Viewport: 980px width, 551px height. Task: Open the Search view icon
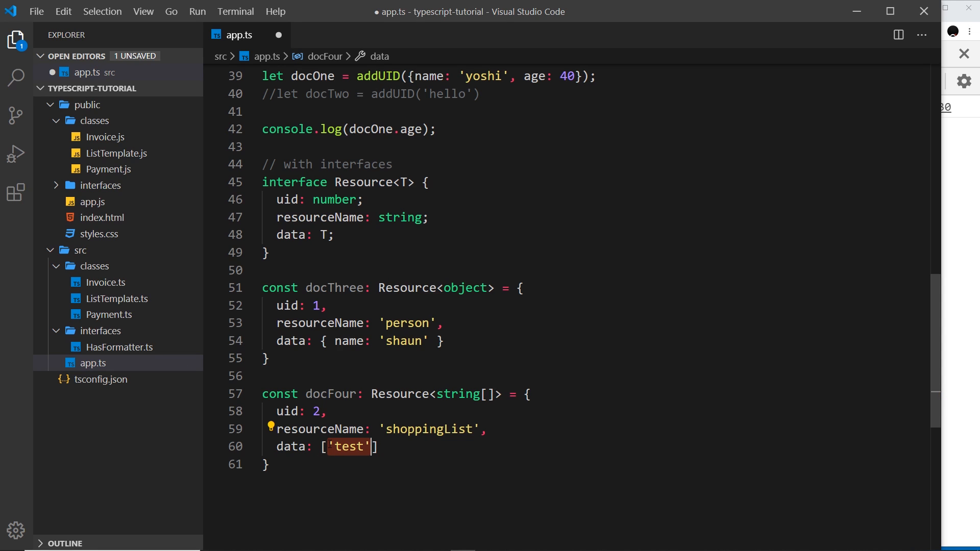16,78
